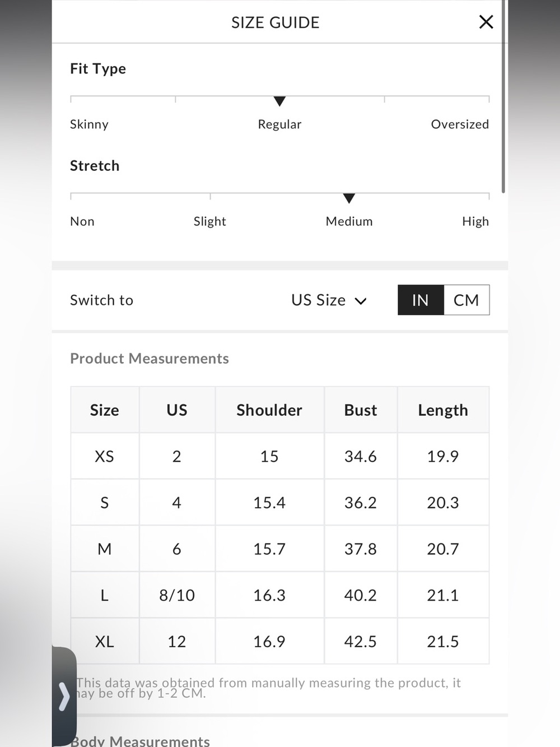Click the Size Guide scrollbar

[503, 96]
